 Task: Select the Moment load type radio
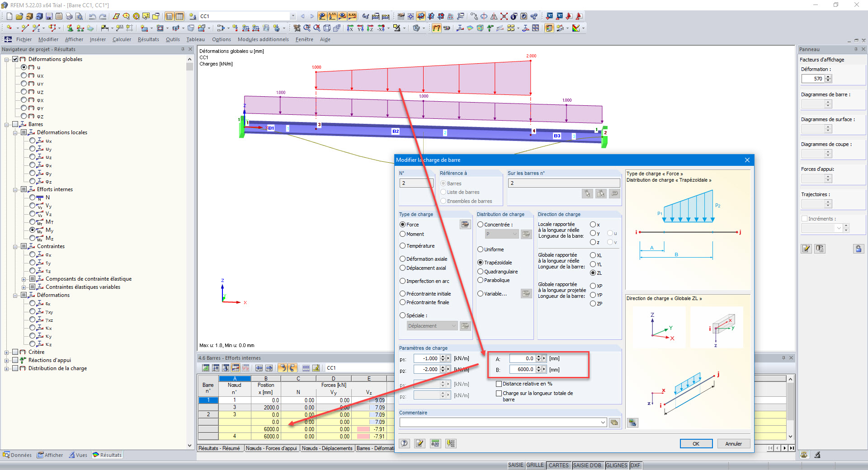pos(402,234)
